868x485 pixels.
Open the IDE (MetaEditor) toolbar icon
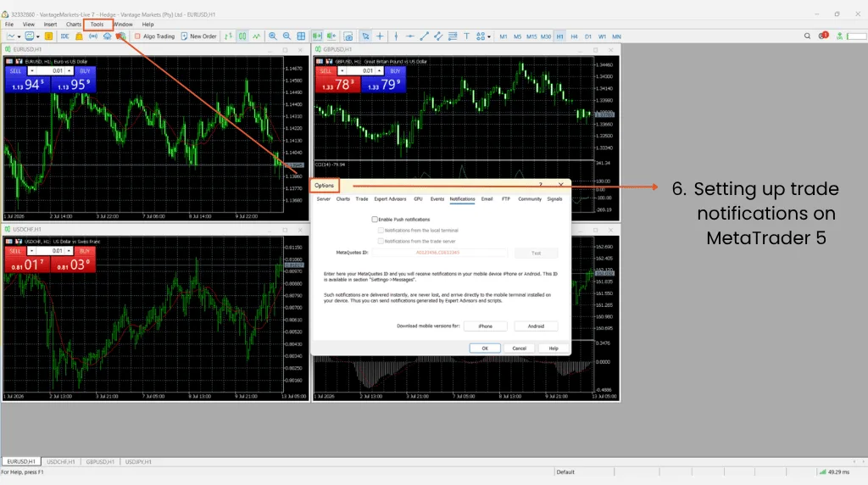click(64, 36)
